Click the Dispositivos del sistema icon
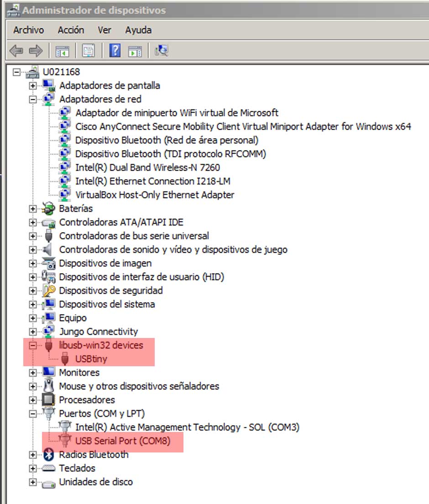This screenshot has height=504, width=429. click(48, 304)
